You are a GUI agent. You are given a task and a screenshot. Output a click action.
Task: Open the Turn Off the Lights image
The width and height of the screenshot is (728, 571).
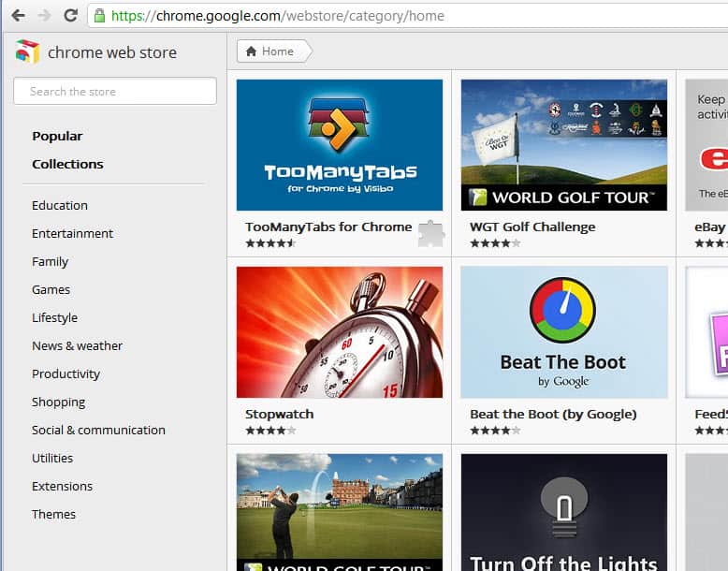point(564,512)
